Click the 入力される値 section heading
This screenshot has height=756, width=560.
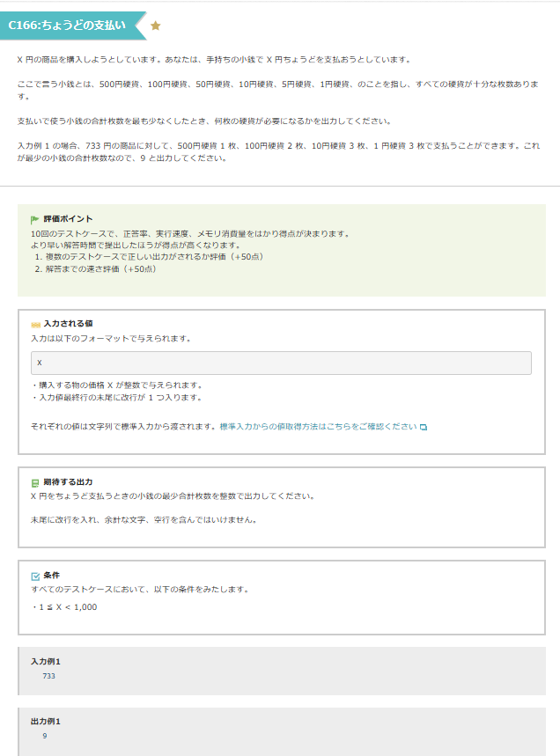68,324
